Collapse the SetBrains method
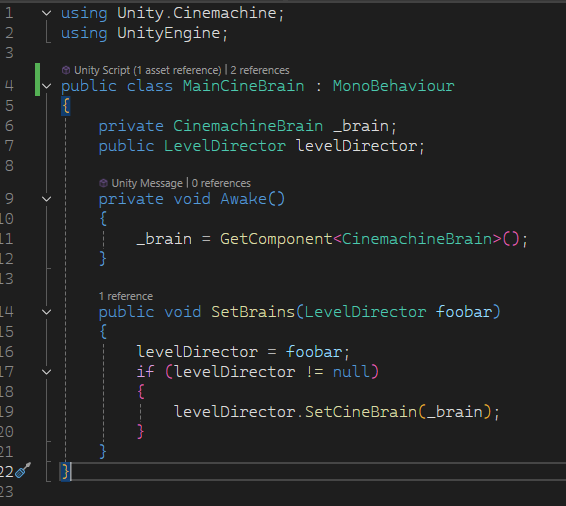The height and width of the screenshot is (506, 566). (47, 312)
